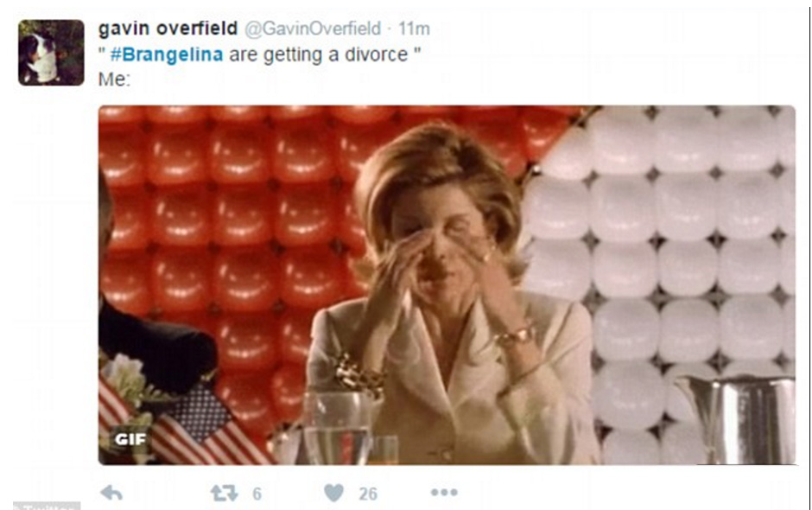Click the GIF badge on the image

(130, 439)
